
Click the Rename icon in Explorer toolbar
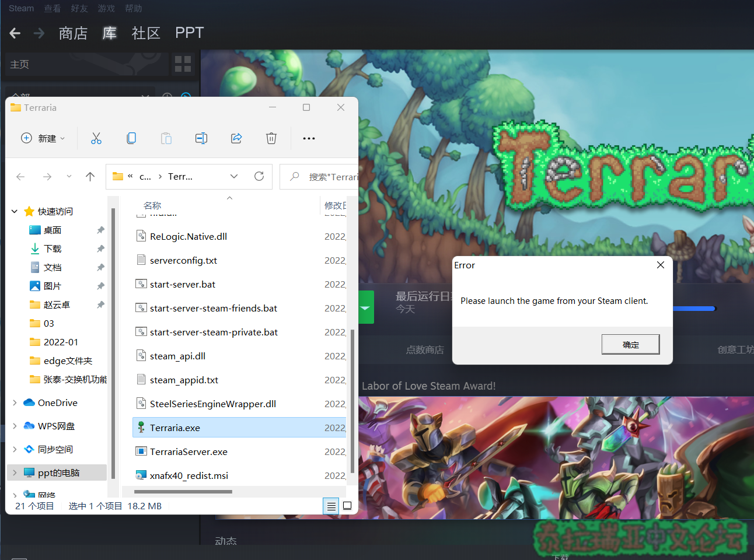(x=201, y=138)
